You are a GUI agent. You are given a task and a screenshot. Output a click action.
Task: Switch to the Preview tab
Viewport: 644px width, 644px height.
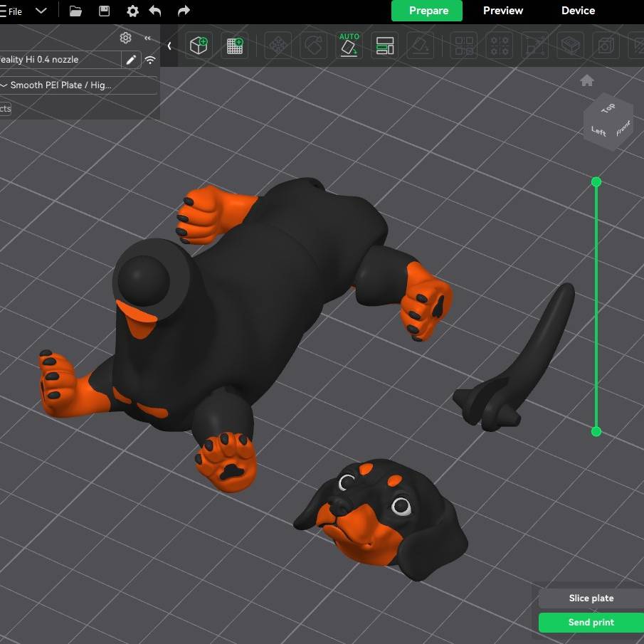pyautogui.click(x=502, y=11)
